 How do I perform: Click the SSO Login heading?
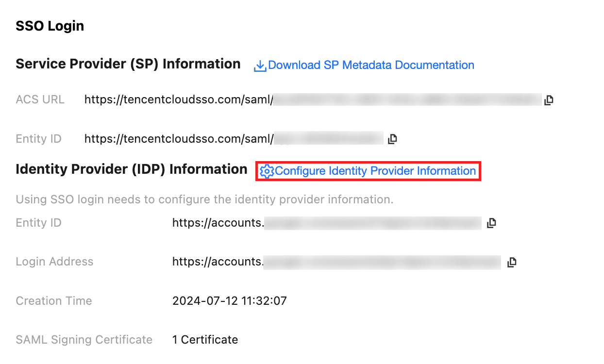50,26
